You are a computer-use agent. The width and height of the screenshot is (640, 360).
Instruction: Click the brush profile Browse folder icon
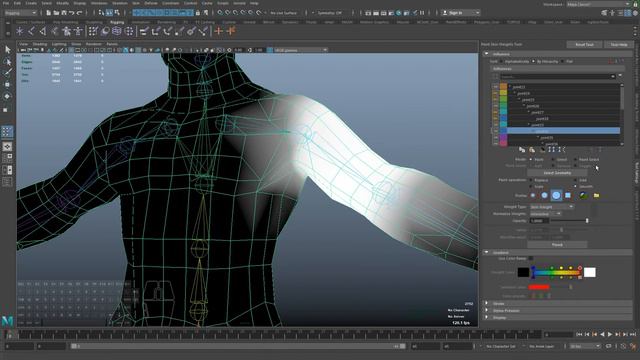596,196
